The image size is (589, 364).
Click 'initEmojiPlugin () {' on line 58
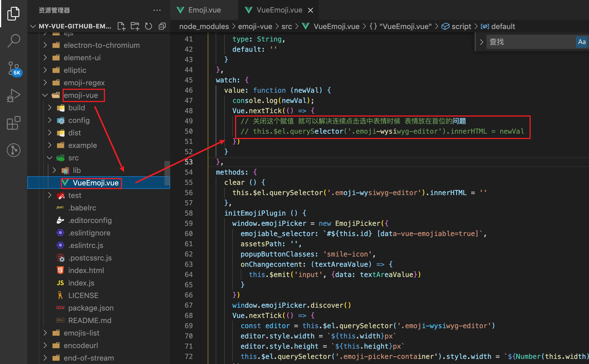point(265,213)
